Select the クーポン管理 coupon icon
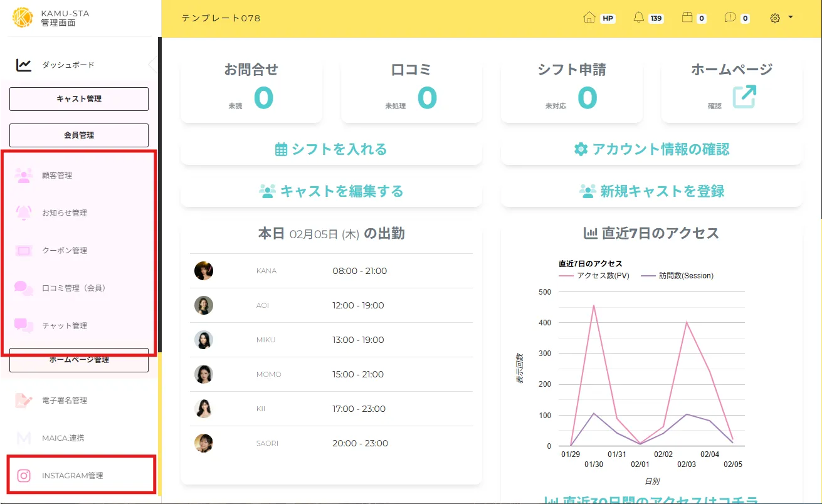Viewport: 822px width, 504px height. tap(24, 251)
